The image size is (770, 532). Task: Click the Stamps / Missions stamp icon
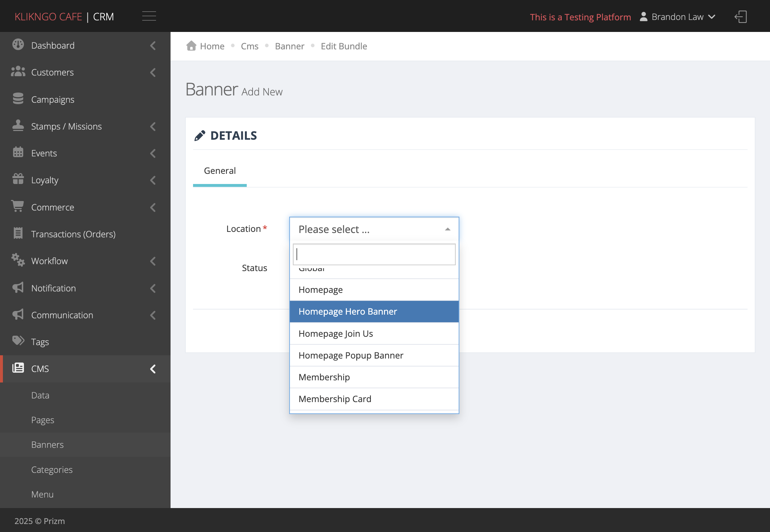[x=18, y=126]
